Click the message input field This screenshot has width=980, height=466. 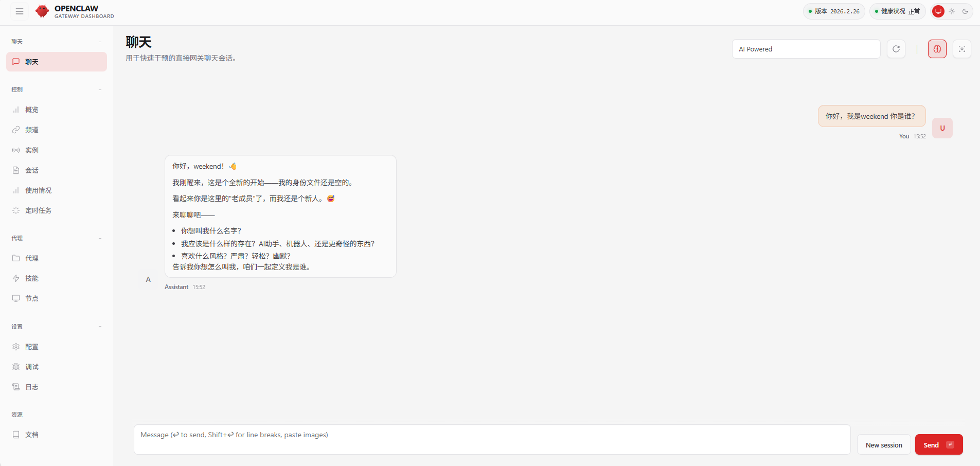491,439
